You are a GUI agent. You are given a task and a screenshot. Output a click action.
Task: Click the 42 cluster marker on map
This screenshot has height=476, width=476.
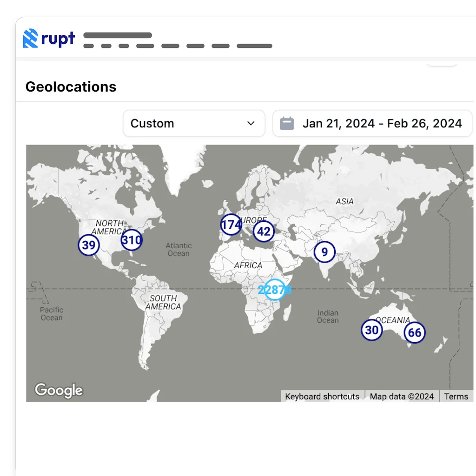pyautogui.click(x=264, y=231)
